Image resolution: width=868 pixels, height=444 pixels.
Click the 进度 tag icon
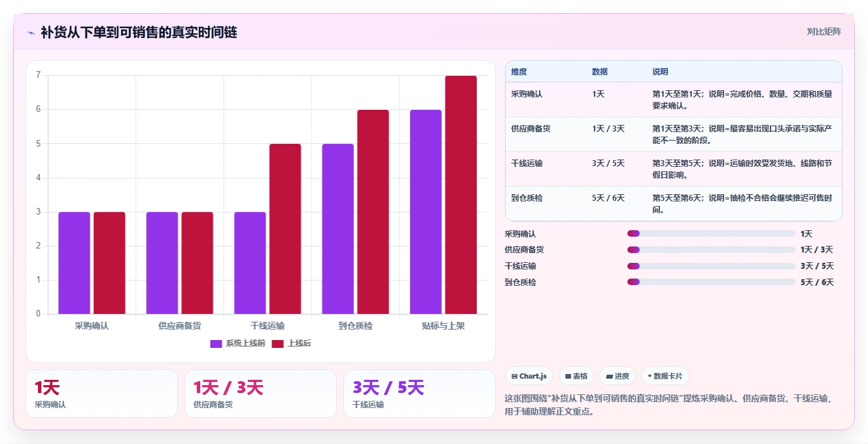[x=610, y=377]
